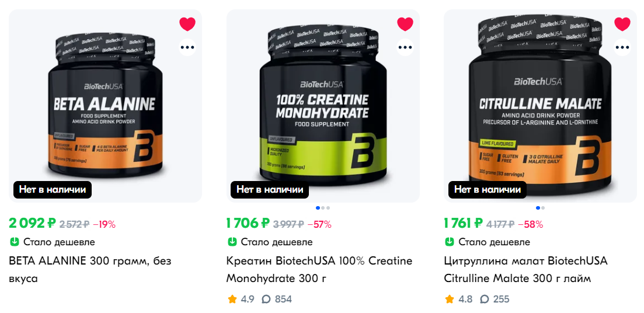
Task: Open BETA ALANINE 300 грамм product link
Action: coord(90,269)
